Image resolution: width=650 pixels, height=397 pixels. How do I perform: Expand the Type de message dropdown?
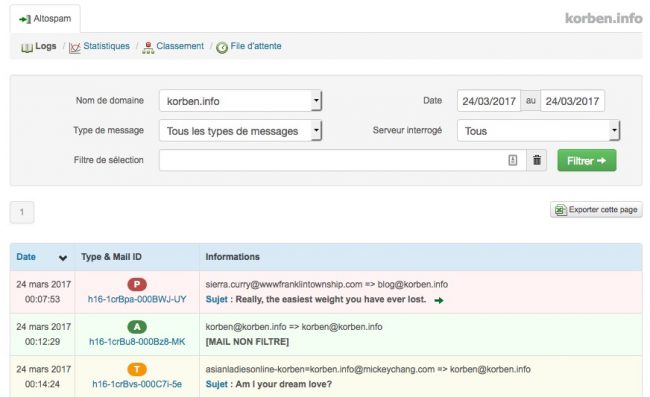[240, 131]
